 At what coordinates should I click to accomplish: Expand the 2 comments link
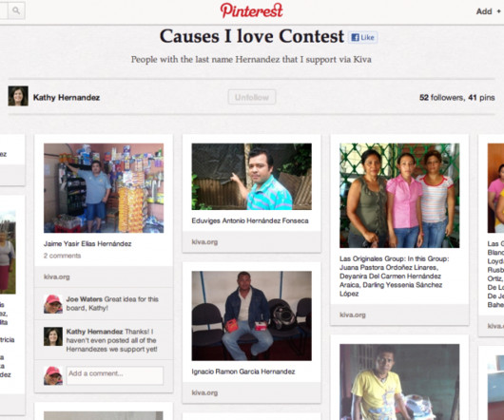(x=63, y=256)
